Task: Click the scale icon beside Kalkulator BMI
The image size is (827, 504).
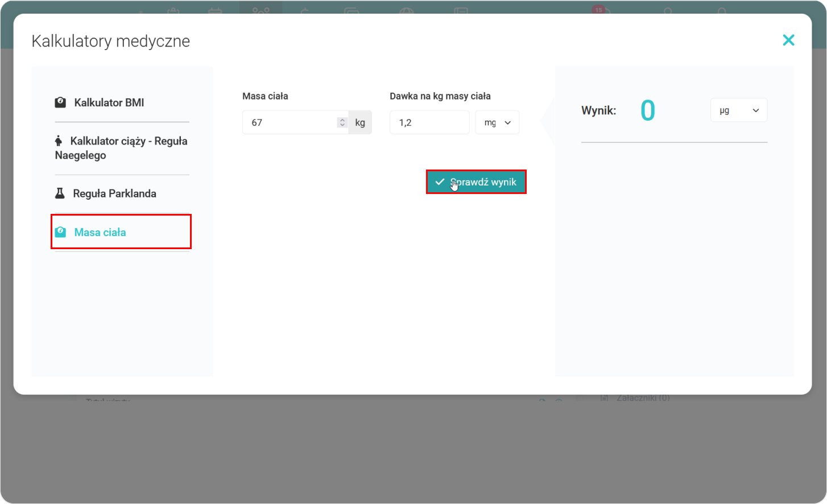Action: pos(60,102)
